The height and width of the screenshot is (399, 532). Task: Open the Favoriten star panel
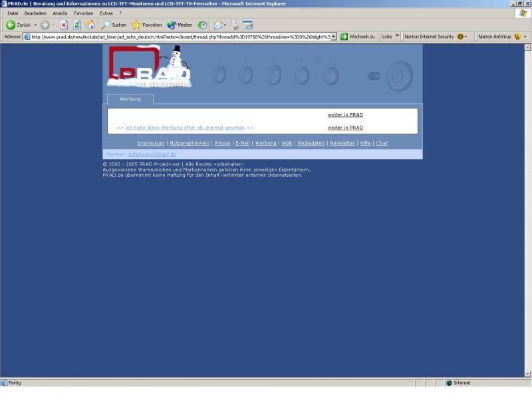click(x=146, y=25)
